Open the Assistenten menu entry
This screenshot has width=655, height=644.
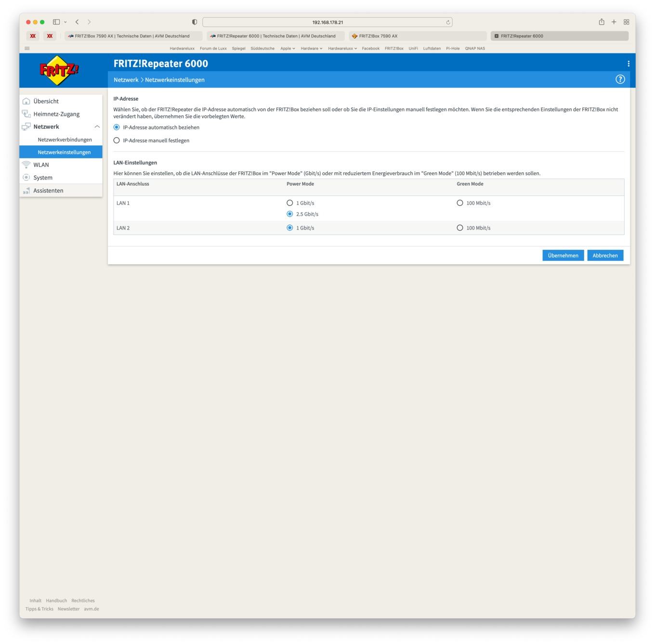(x=48, y=191)
